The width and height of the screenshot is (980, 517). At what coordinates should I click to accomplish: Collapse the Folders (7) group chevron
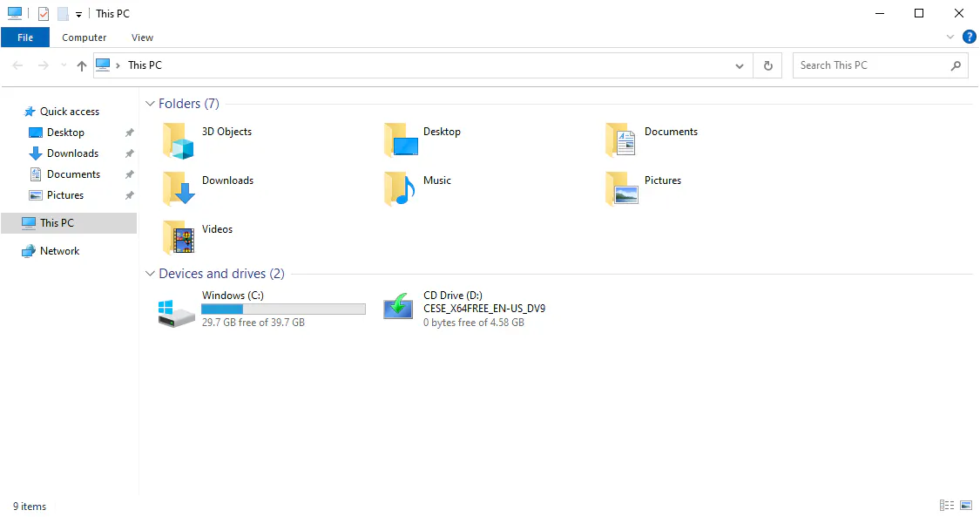pyautogui.click(x=149, y=104)
